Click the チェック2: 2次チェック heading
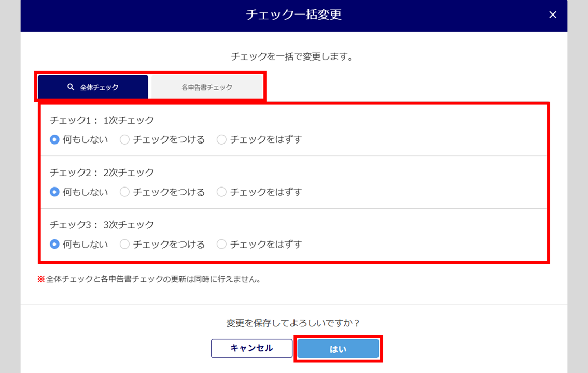 point(102,173)
